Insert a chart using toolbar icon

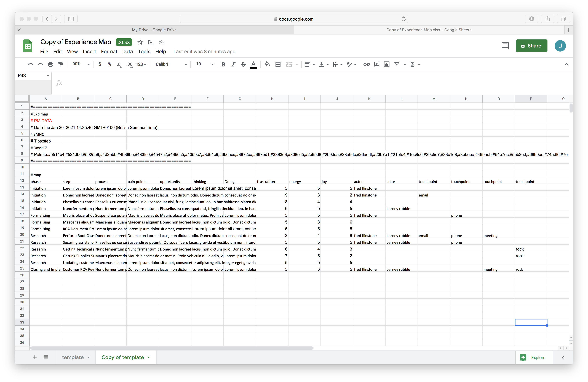click(x=387, y=64)
